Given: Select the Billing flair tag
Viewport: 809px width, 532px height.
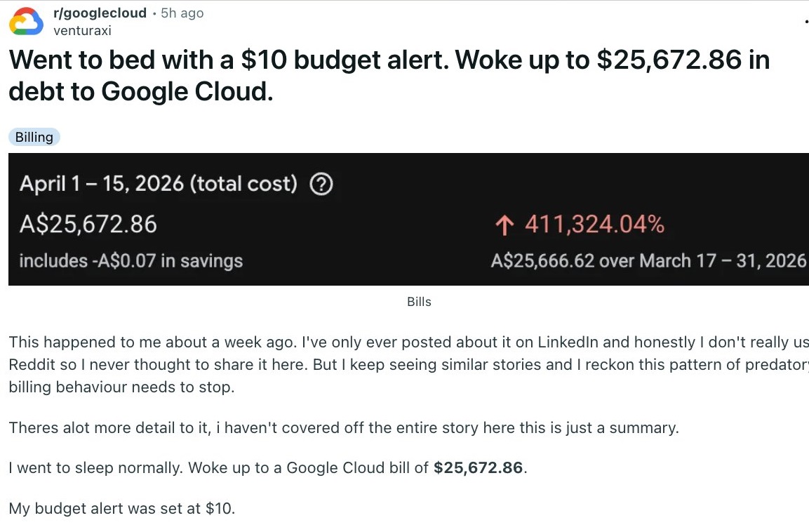Looking at the screenshot, I should click(x=34, y=137).
